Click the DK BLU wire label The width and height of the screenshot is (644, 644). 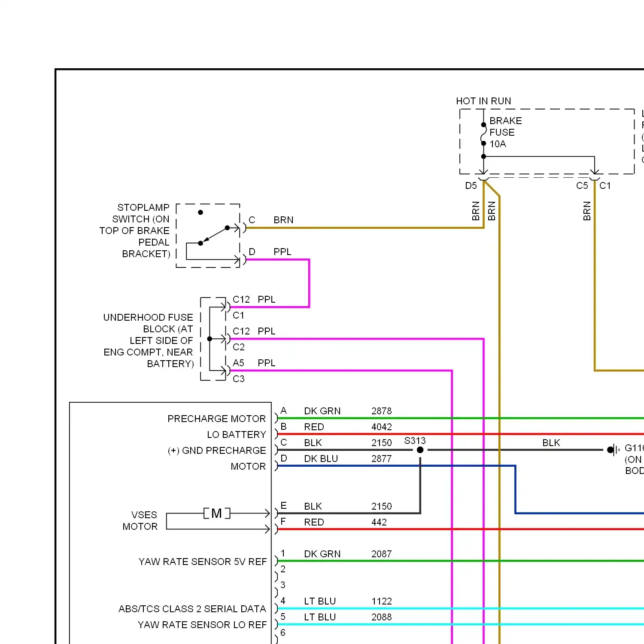321,459
